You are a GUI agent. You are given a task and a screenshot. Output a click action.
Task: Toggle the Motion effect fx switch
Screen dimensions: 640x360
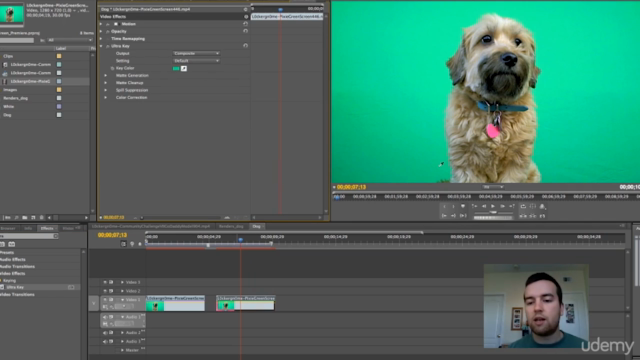[x=108, y=24]
